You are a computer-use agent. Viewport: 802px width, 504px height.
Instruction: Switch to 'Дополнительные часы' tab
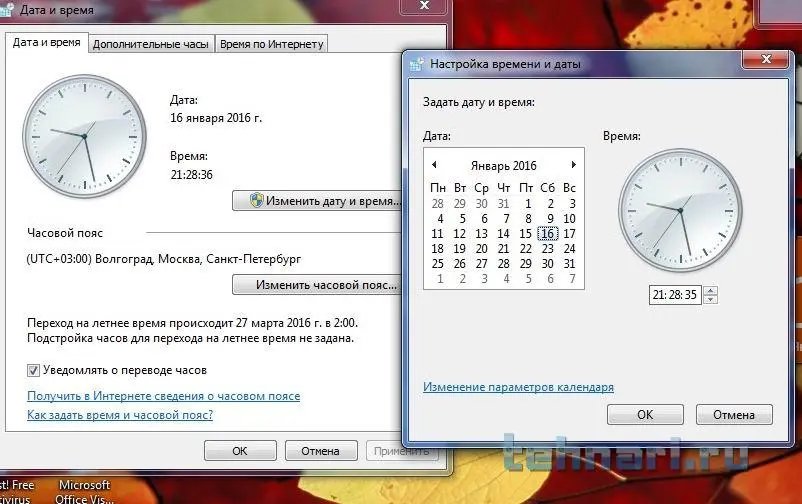click(x=151, y=44)
